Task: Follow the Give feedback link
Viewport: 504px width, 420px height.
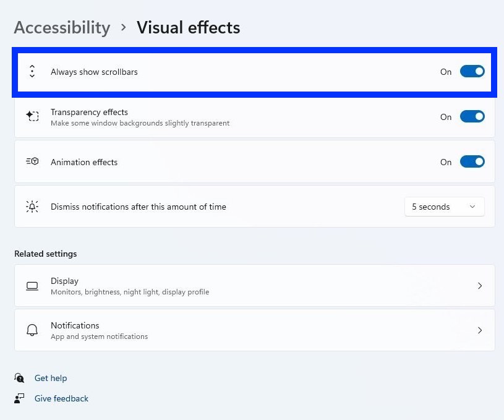Action: point(61,398)
